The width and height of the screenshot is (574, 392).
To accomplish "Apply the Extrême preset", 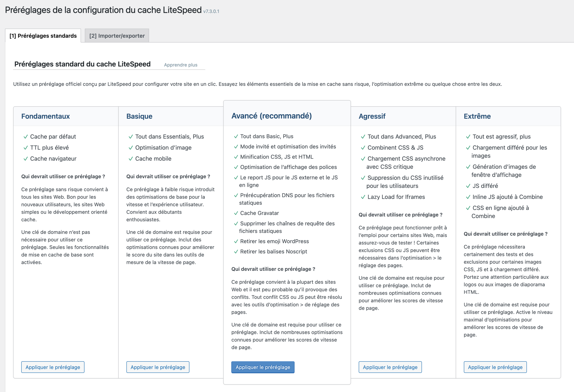I will tap(495, 367).
